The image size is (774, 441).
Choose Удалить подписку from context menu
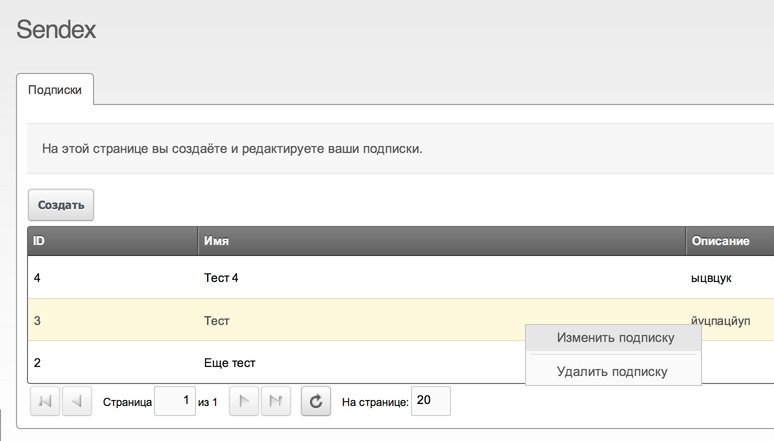coord(612,372)
